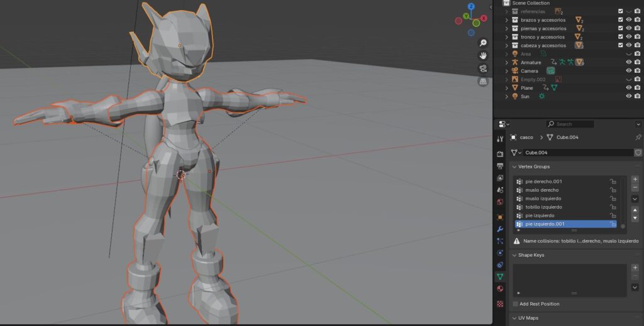Expand the 'cabeza y accesorios' collection

point(506,45)
